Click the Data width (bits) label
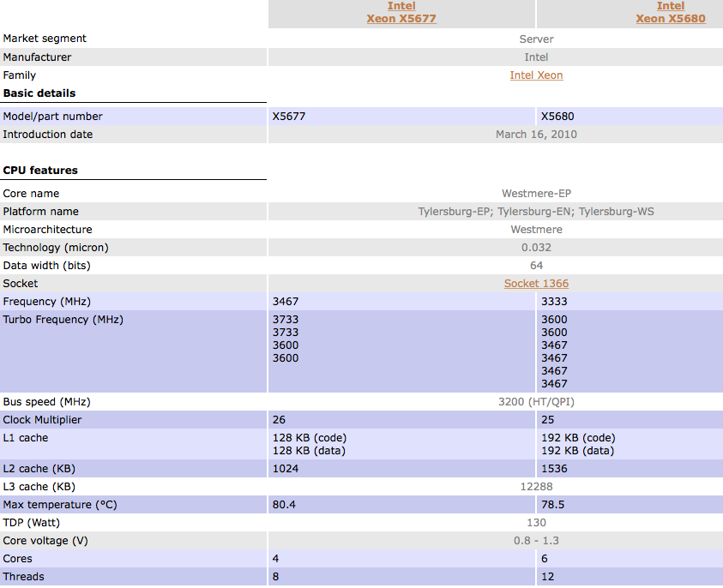This screenshot has height=588, width=723. (46, 266)
